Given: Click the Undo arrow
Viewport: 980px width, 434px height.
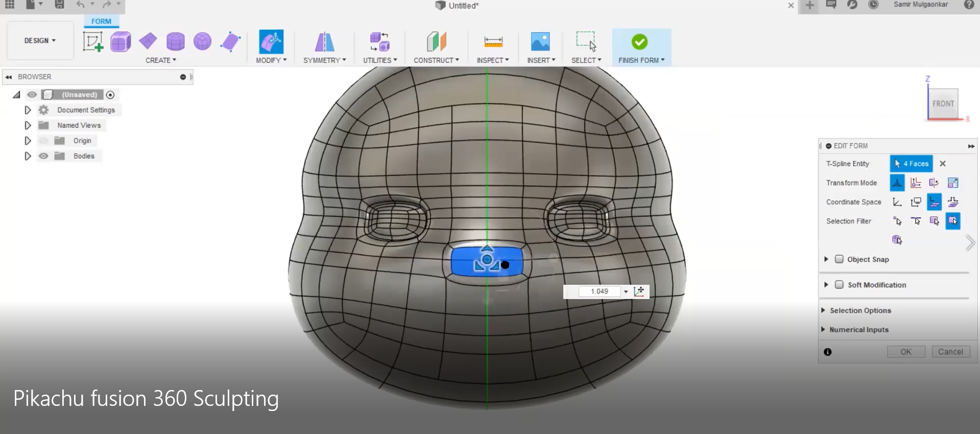Looking at the screenshot, I should [x=81, y=5].
